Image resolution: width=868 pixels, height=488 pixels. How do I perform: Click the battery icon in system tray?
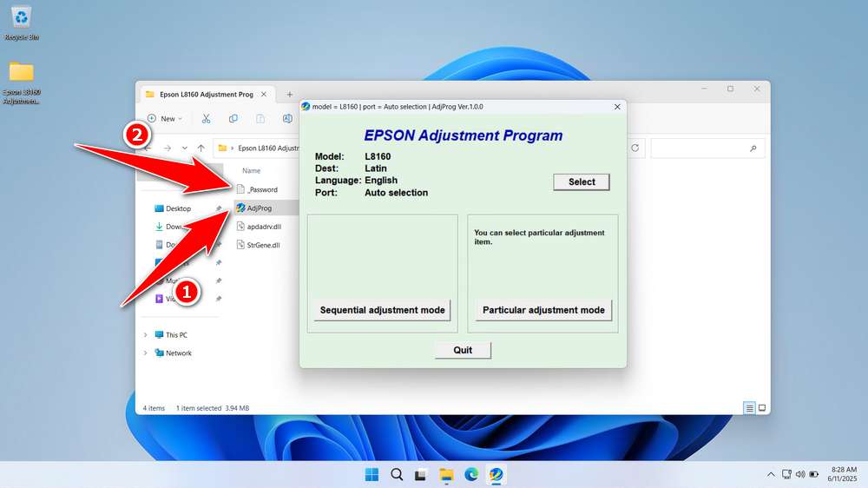pyautogui.click(x=814, y=474)
